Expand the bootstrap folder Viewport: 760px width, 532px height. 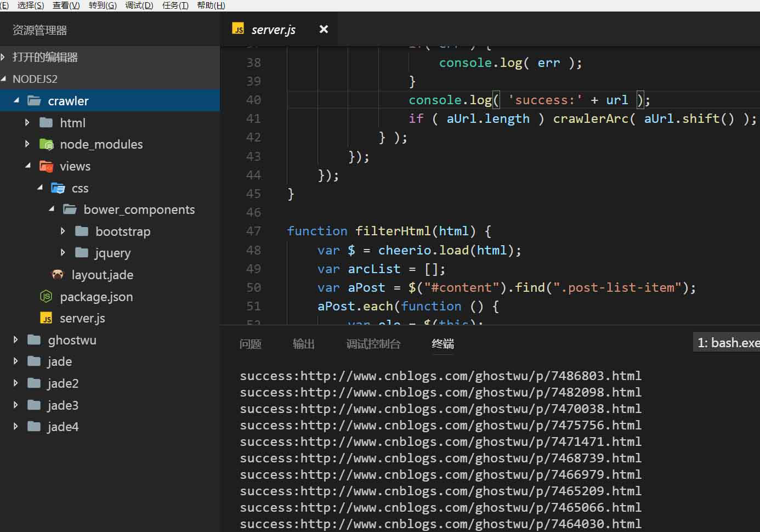pyautogui.click(x=62, y=231)
